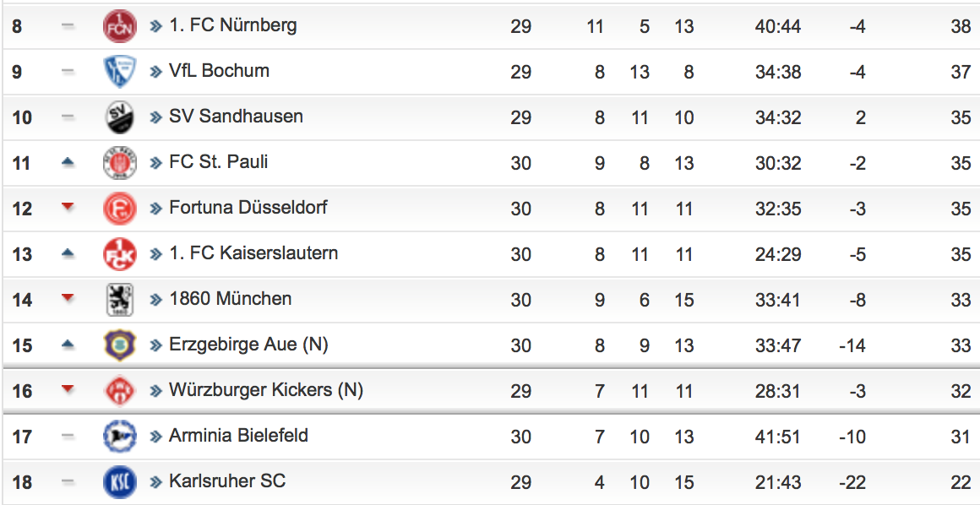Click the VfL Bochum club logo
Viewport: 980px width, 505px height.
click(x=119, y=71)
